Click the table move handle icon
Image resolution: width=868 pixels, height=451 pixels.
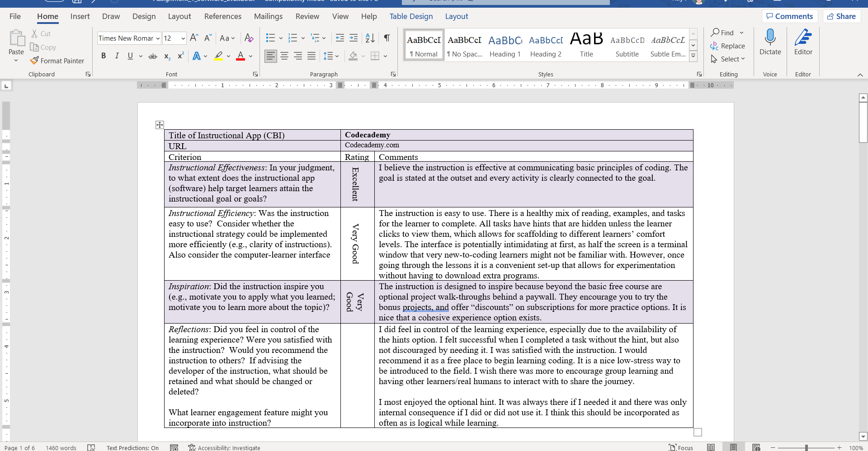(x=160, y=125)
